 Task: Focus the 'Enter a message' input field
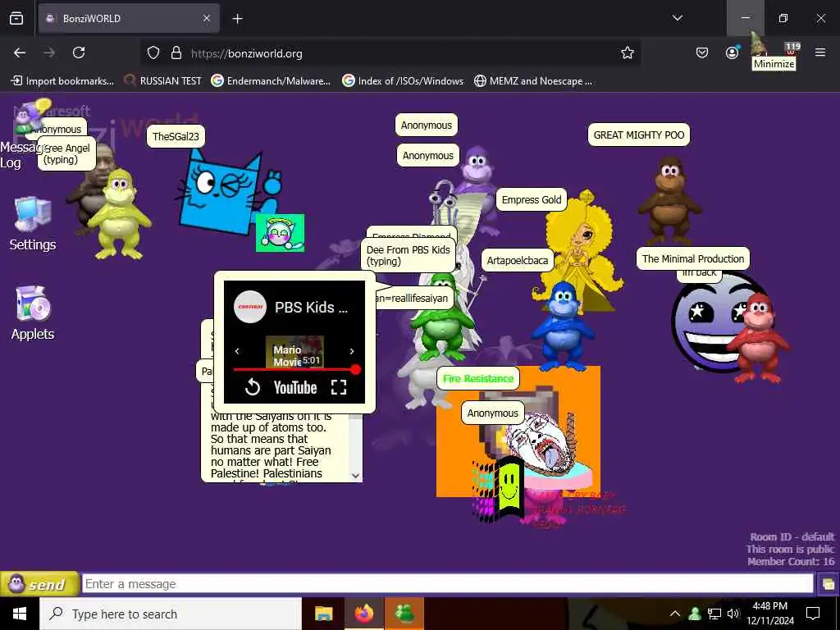447,584
